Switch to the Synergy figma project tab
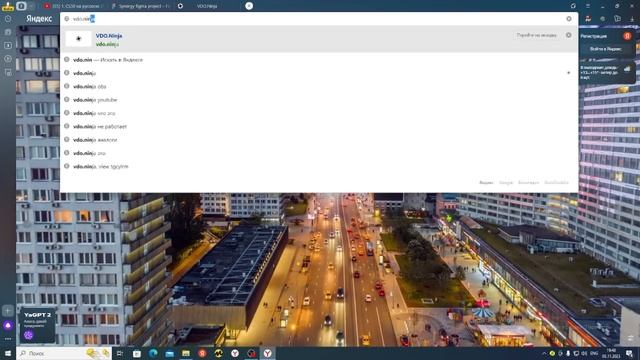The width and height of the screenshot is (640, 360). pyautogui.click(x=141, y=6)
